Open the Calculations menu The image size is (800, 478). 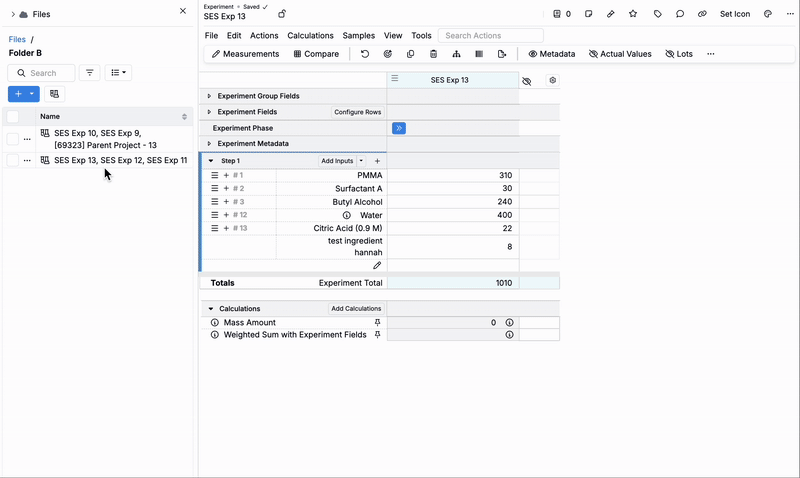(310, 36)
